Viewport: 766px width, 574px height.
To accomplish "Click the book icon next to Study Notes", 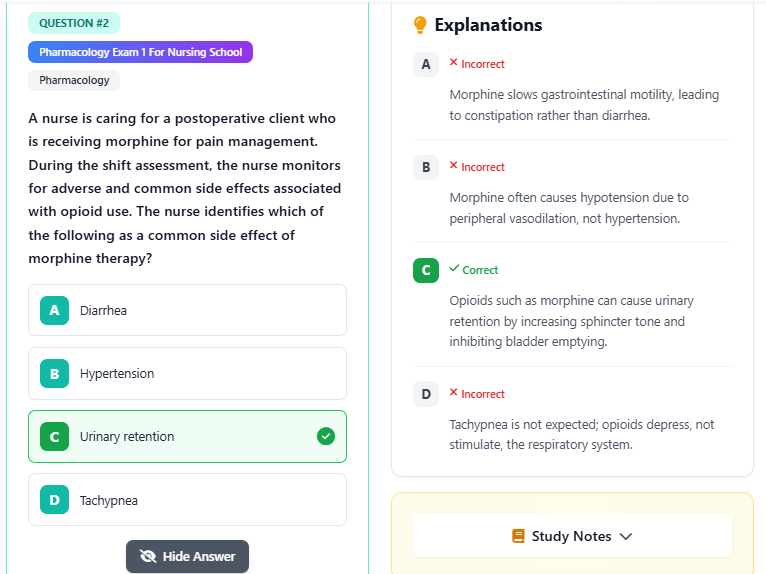I will pyautogui.click(x=518, y=536).
